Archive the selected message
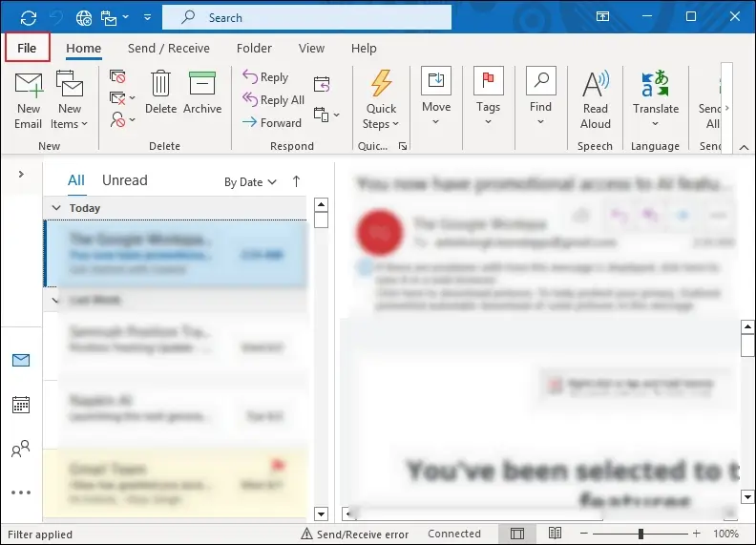 (x=202, y=93)
